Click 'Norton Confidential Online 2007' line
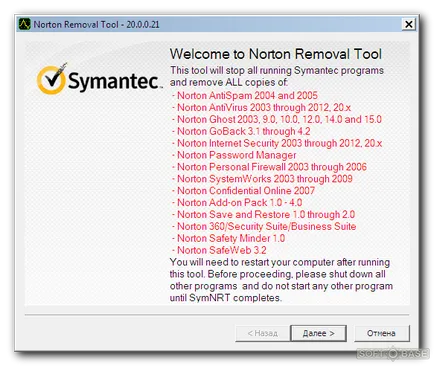 (x=243, y=191)
